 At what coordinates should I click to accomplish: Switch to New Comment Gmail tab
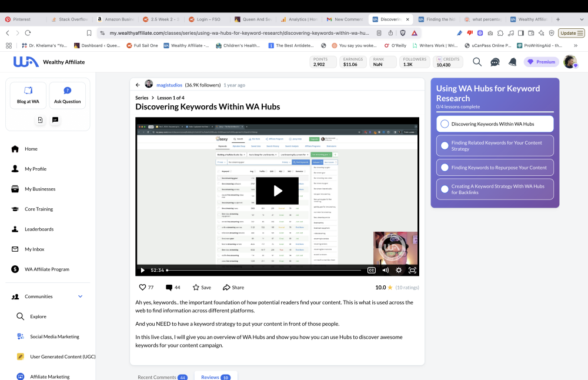(x=345, y=19)
